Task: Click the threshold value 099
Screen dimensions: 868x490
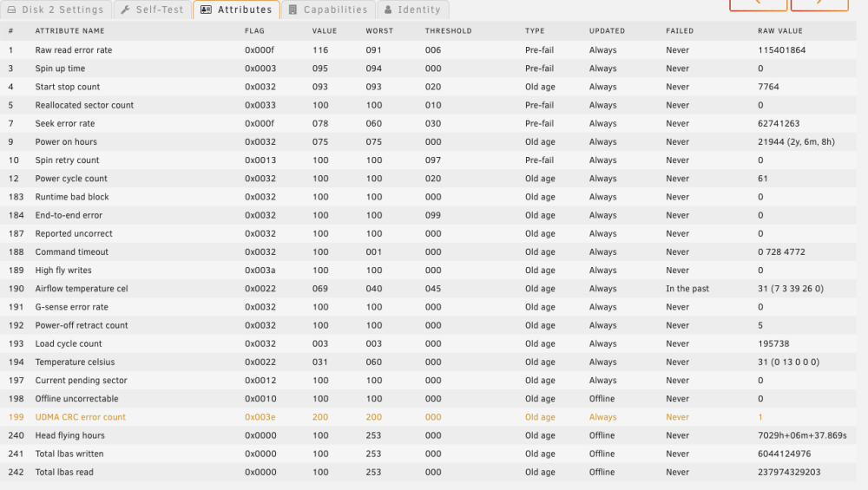Action: coord(433,215)
